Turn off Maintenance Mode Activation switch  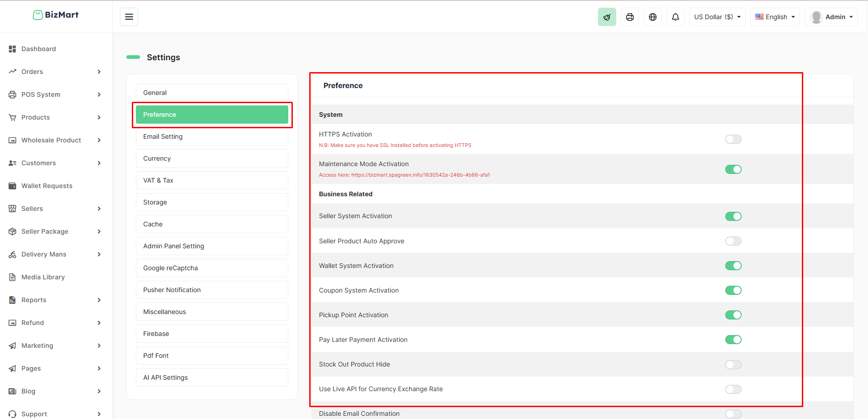point(733,169)
